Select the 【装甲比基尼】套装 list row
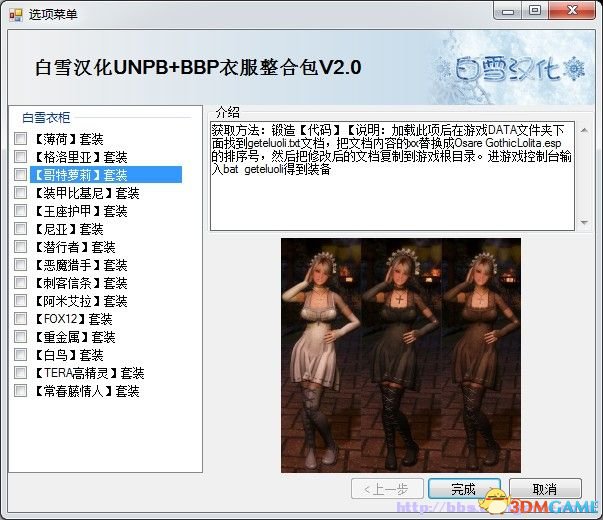The height and width of the screenshot is (520, 603). pyautogui.click(x=87, y=193)
